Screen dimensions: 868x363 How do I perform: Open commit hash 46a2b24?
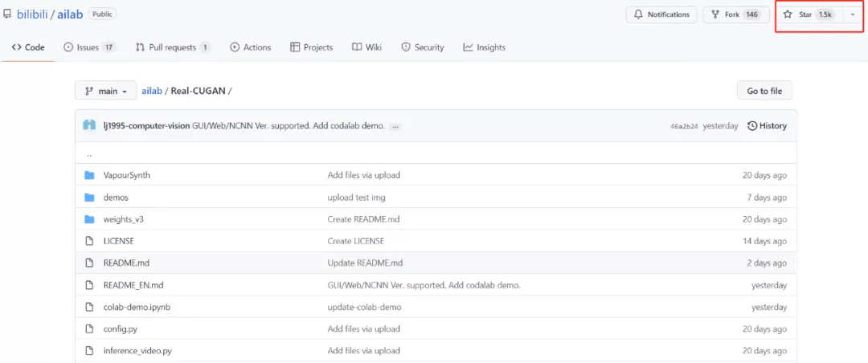(x=683, y=127)
